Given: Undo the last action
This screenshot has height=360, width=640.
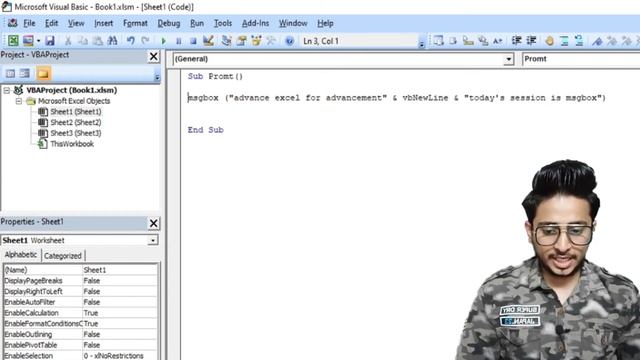Looking at the screenshot, I should point(131,40).
